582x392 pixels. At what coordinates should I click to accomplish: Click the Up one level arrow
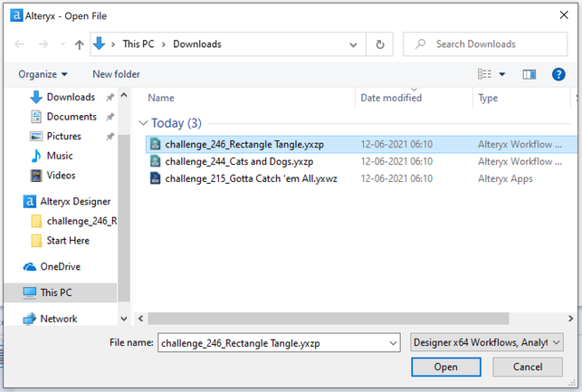click(80, 44)
